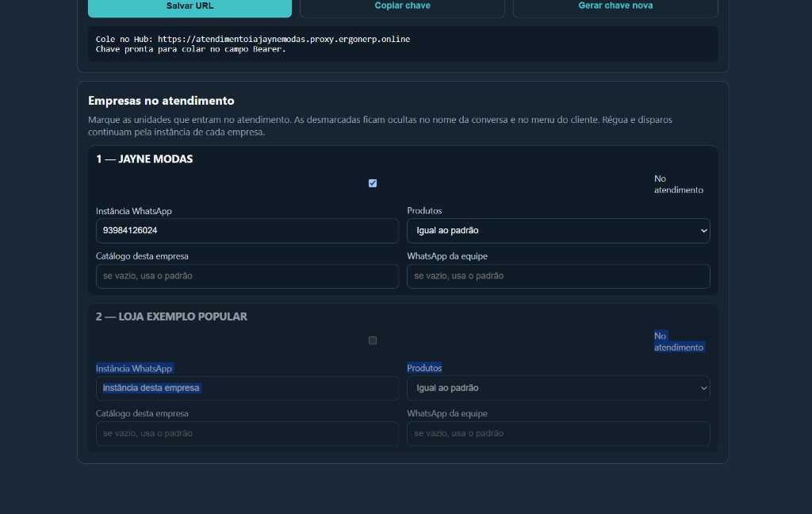Check LOJA EXEMPLO POPULAR atendimento checkbox

point(373,340)
